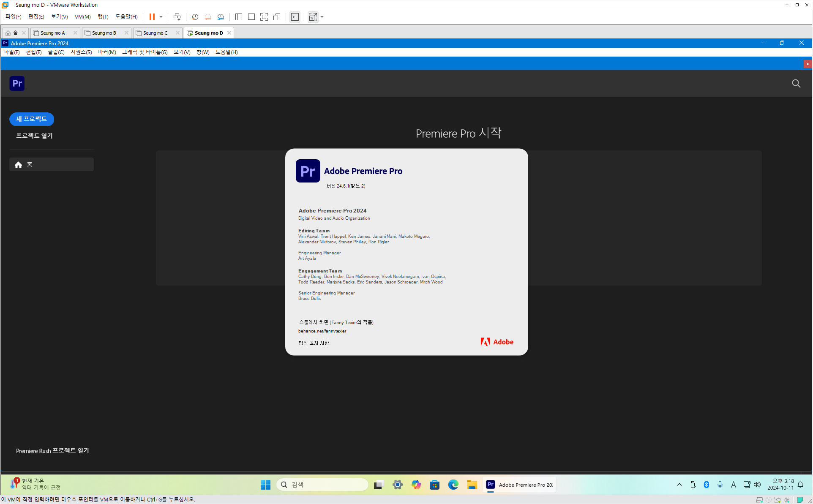Image resolution: width=813 pixels, height=504 pixels.
Task: Open behance.net/fannytexier link
Action: (322, 331)
